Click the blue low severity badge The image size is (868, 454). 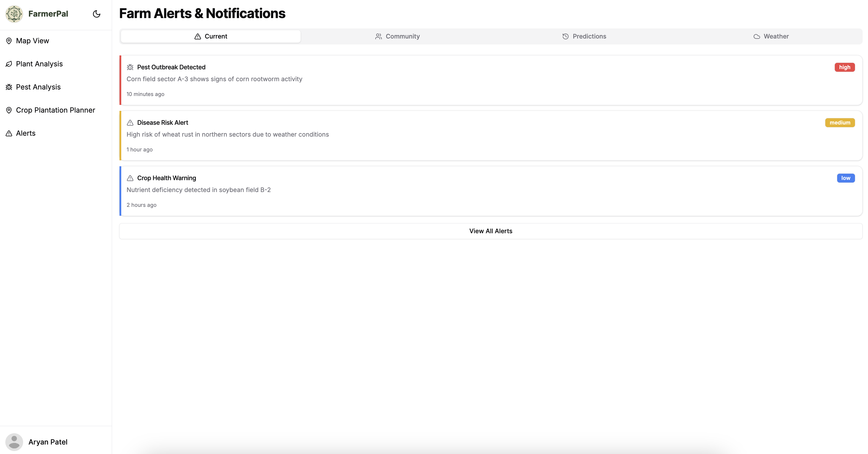point(845,178)
